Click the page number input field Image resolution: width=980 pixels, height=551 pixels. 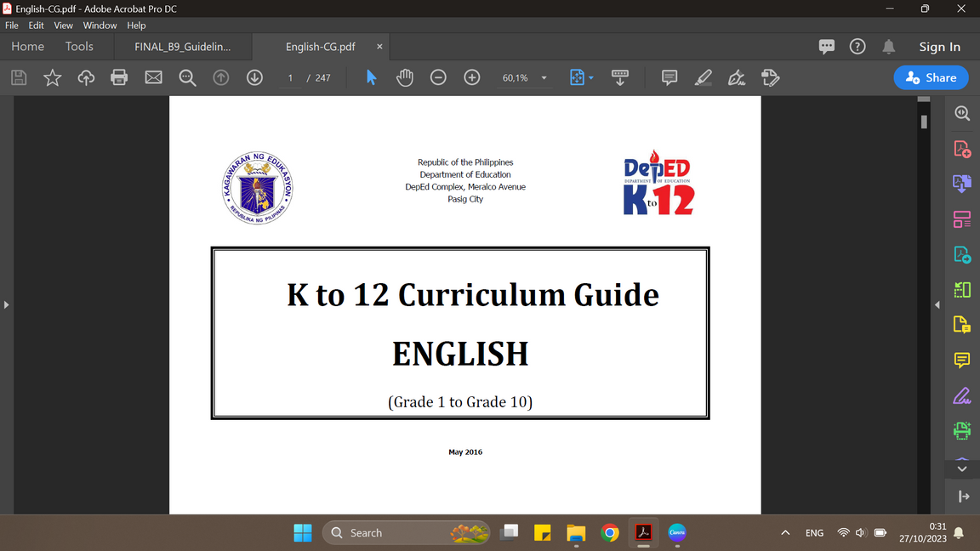(x=290, y=77)
